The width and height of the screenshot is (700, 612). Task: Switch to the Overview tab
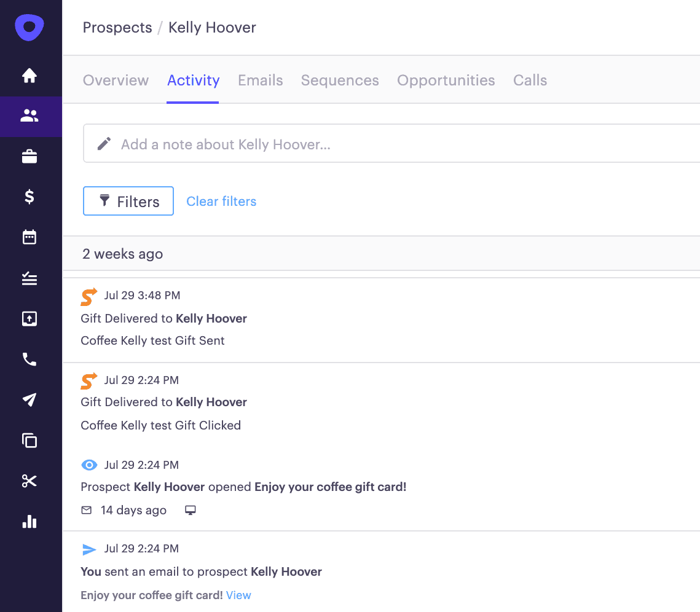pyautogui.click(x=116, y=80)
